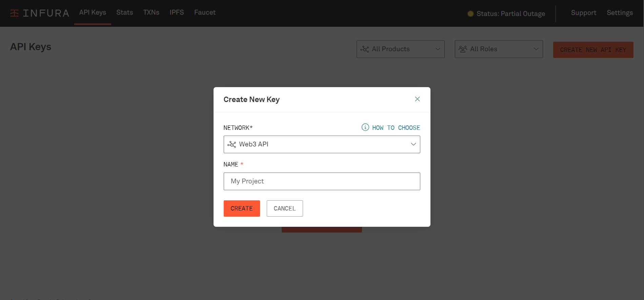The width and height of the screenshot is (644, 300).
Task: Click the NETWORK* field label
Action: pyautogui.click(x=238, y=128)
